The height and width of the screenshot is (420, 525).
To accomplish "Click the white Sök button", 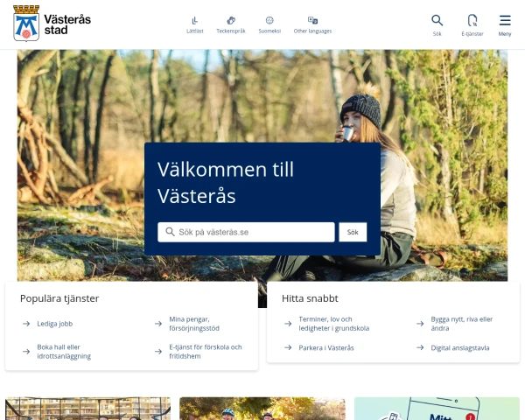I will [x=353, y=232].
